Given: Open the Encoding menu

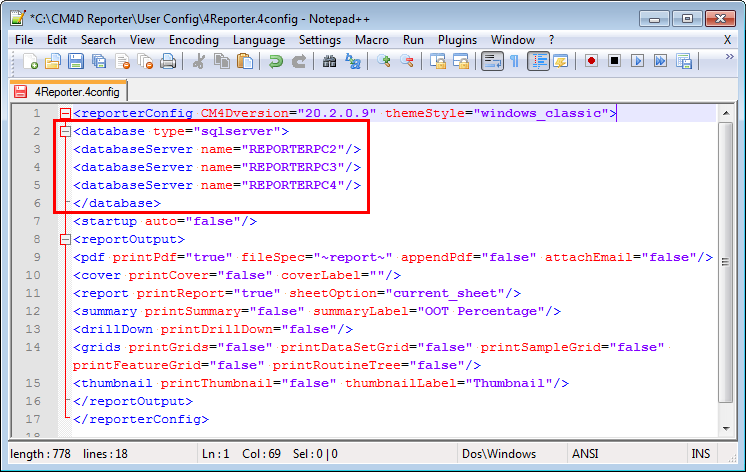Looking at the screenshot, I should pos(194,40).
